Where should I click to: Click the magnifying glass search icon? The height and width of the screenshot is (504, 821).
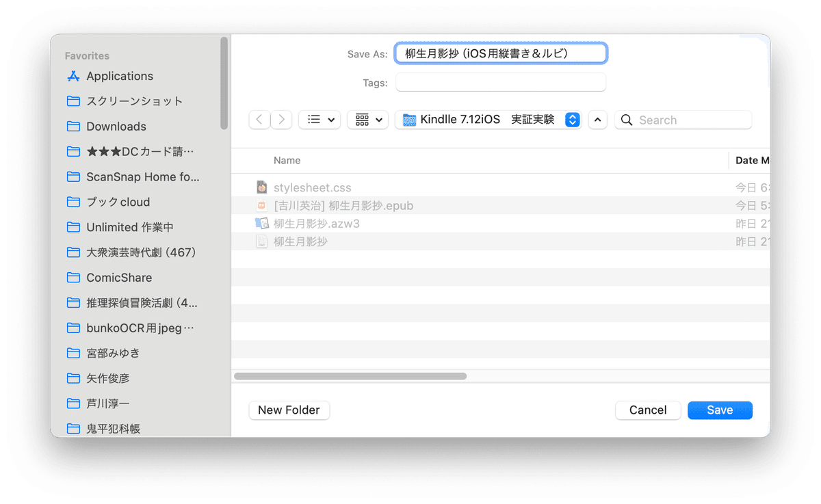(627, 120)
